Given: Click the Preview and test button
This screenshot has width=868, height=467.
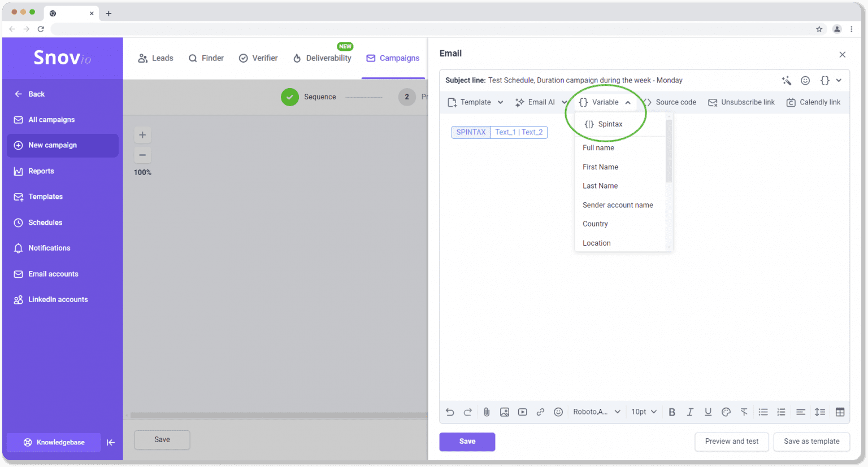Looking at the screenshot, I should (x=731, y=442).
